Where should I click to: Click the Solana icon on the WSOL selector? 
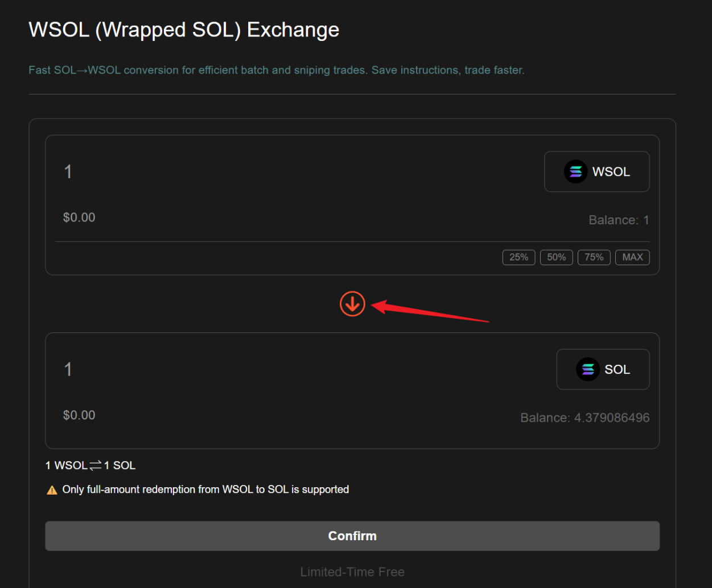[x=575, y=171]
